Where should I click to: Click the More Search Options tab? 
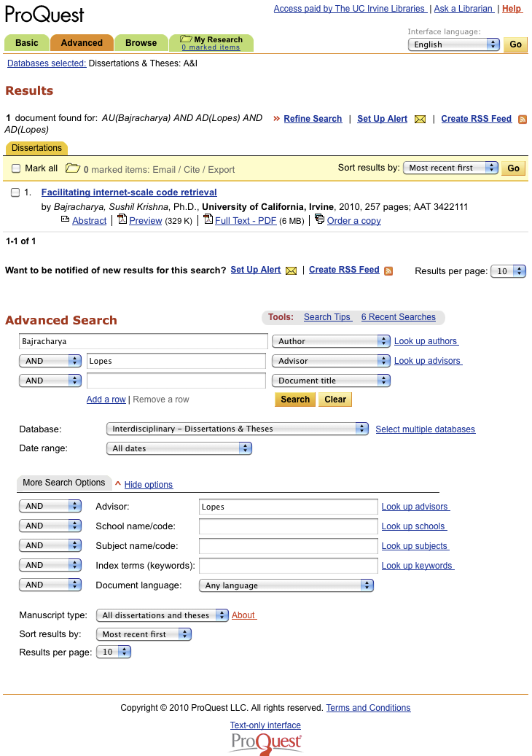click(63, 483)
